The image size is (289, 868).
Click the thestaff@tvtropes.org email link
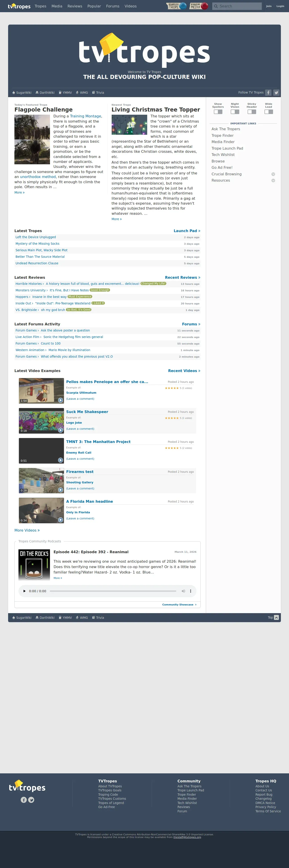coord(187,837)
